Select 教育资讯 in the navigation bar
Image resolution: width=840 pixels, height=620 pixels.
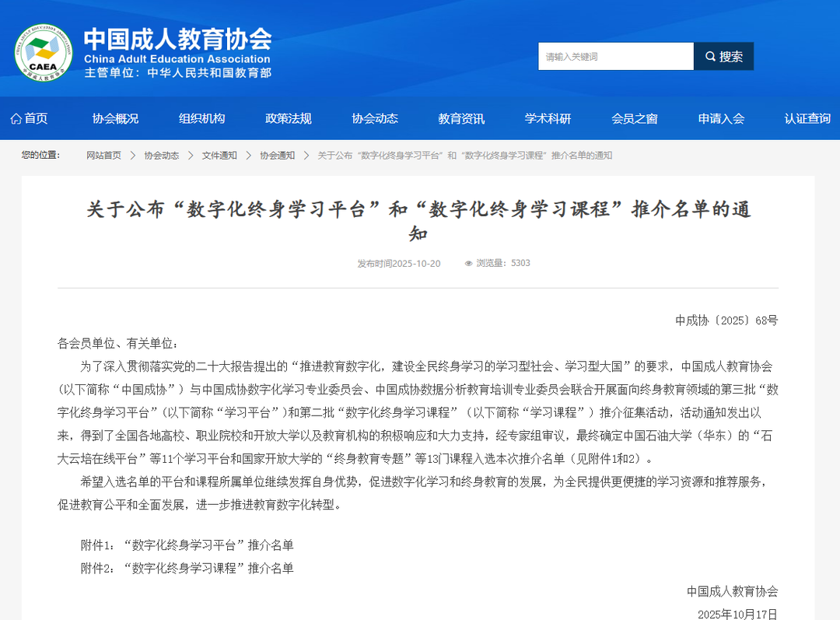[x=461, y=118]
